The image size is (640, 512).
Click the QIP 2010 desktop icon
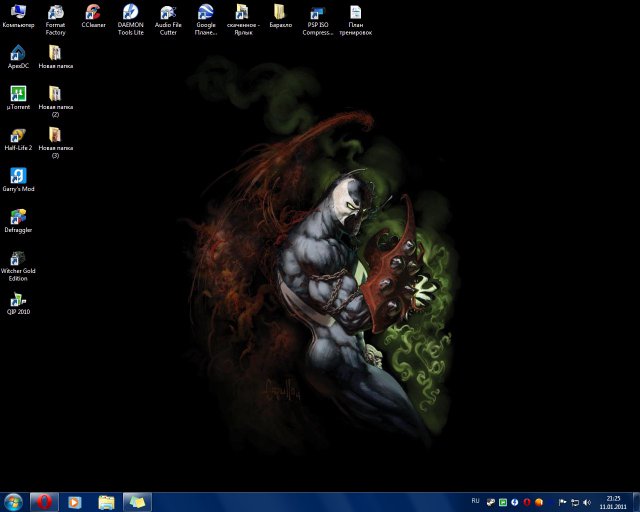(x=18, y=299)
